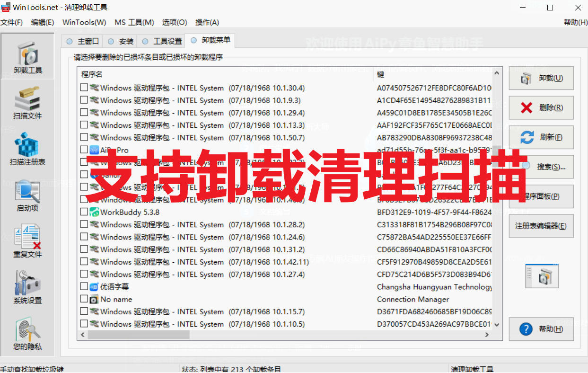Check the box for INTEL System 10.1.15.7

coord(84,311)
